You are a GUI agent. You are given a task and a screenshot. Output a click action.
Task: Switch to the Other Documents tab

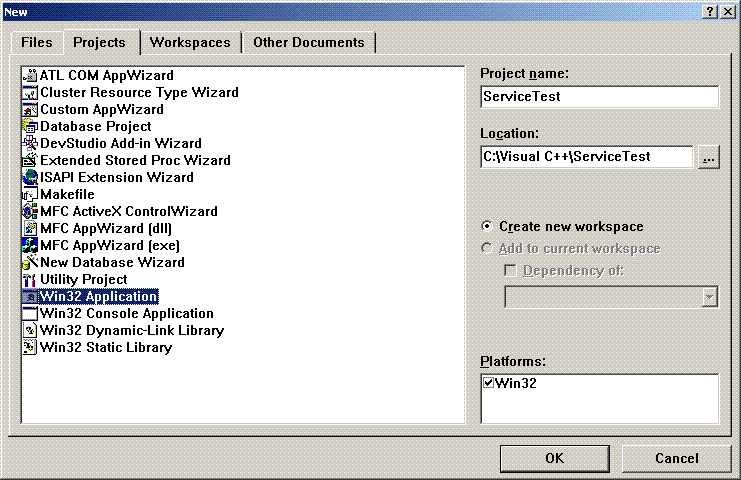309,43
